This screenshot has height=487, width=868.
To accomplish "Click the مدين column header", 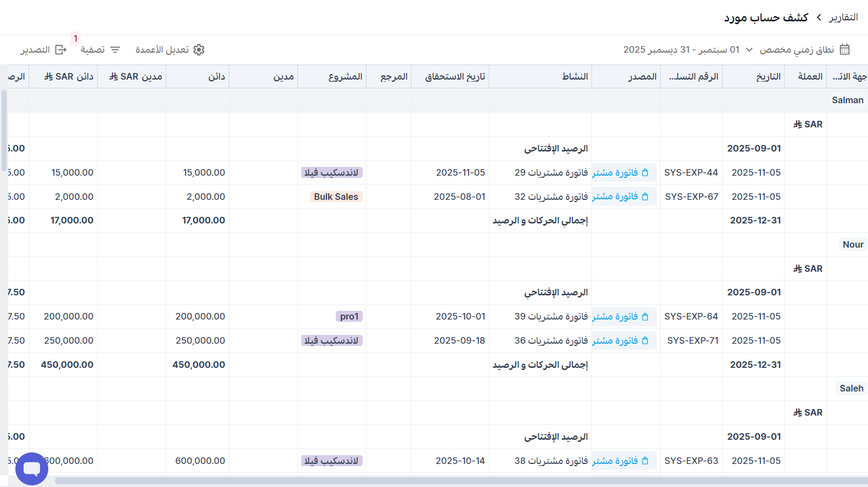I will click(263, 77).
